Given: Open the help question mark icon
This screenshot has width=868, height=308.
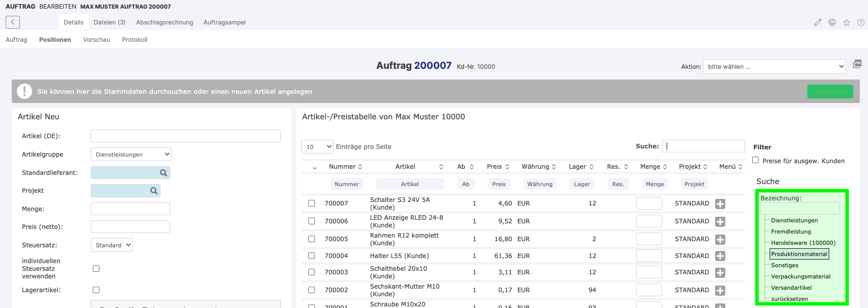Looking at the screenshot, I should tap(860, 22).
